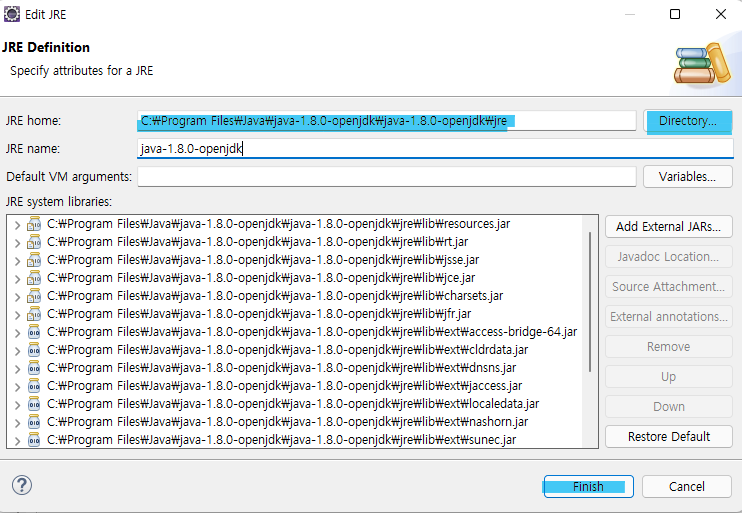
Task: Open the Variables... dialog
Action: point(688,177)
